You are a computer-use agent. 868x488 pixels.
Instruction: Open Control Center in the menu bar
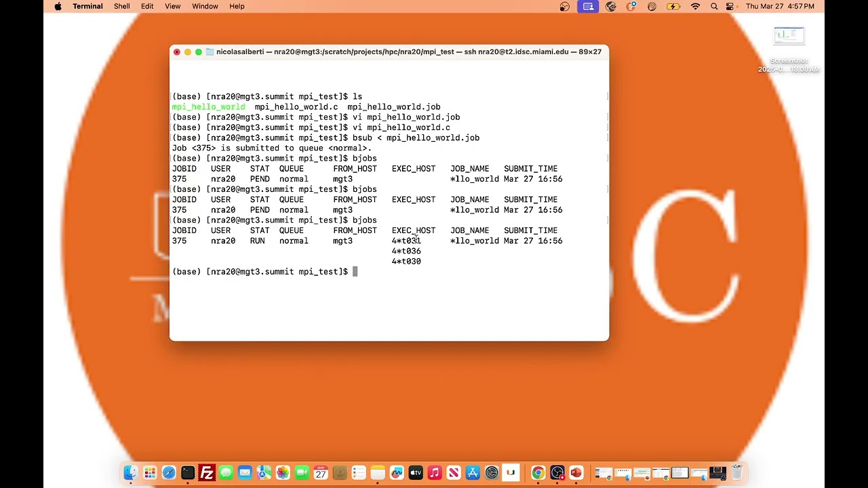point(730,6)
